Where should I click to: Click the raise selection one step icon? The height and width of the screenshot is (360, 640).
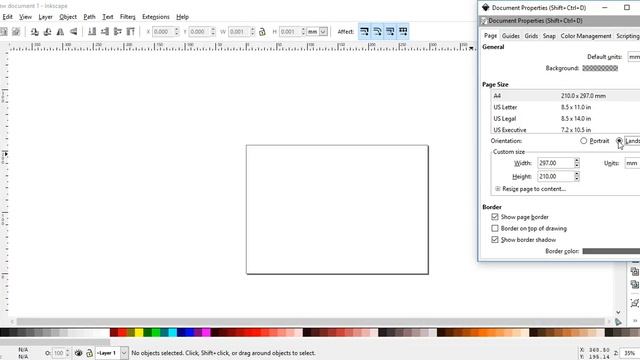click(118, 31)
